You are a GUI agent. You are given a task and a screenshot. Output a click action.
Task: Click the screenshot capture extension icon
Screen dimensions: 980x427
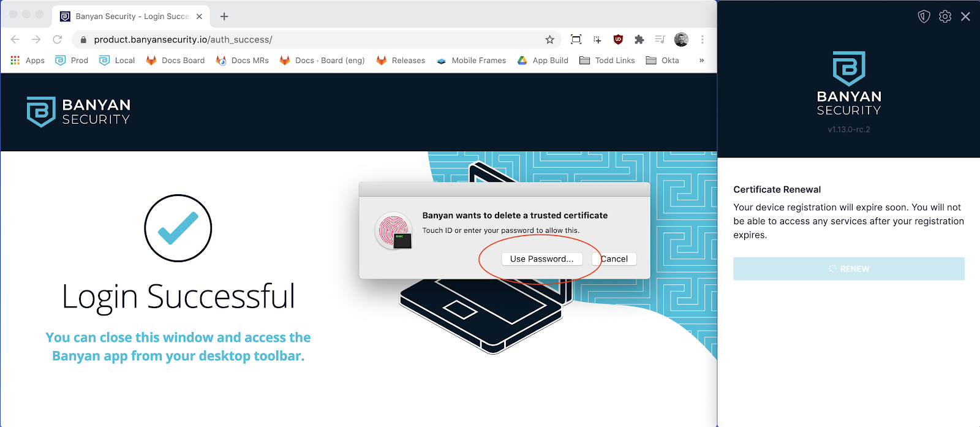click(576, 39)
